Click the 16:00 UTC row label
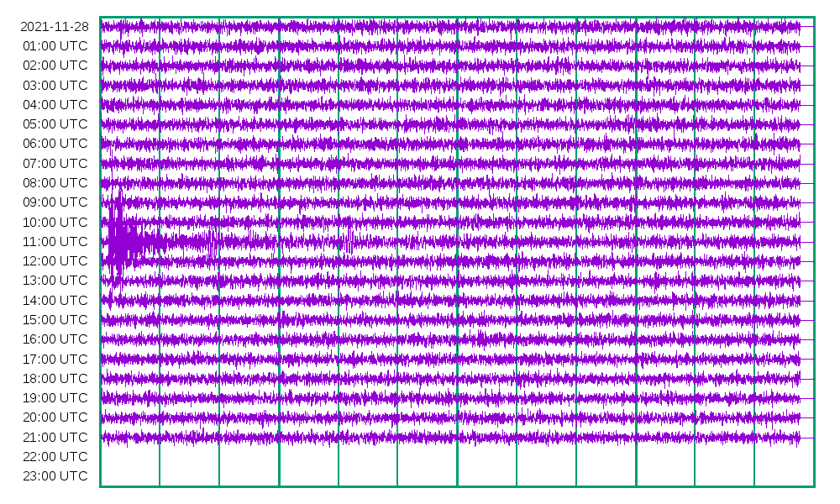This screenshot has width=840, height=504. click(x=55, y=339)
